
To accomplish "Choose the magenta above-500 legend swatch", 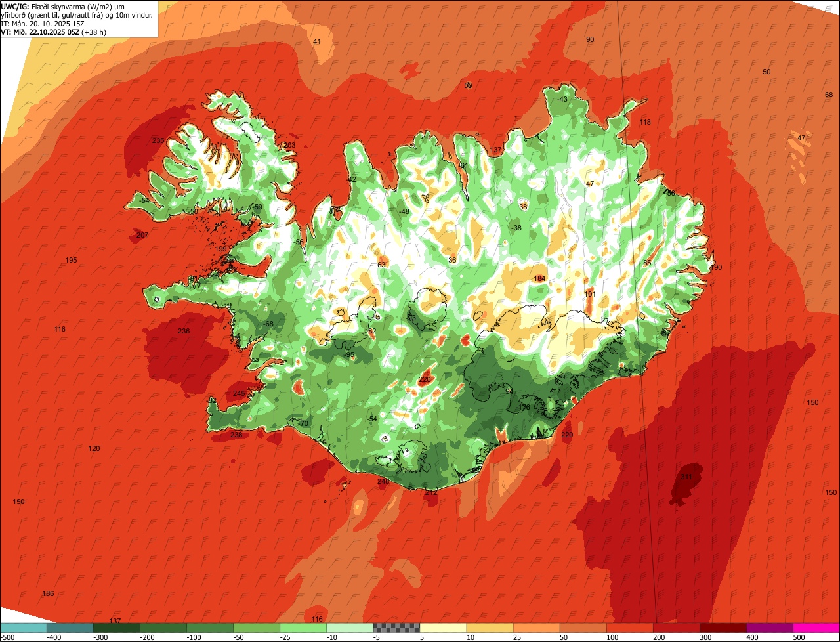I will coord(816,628).
